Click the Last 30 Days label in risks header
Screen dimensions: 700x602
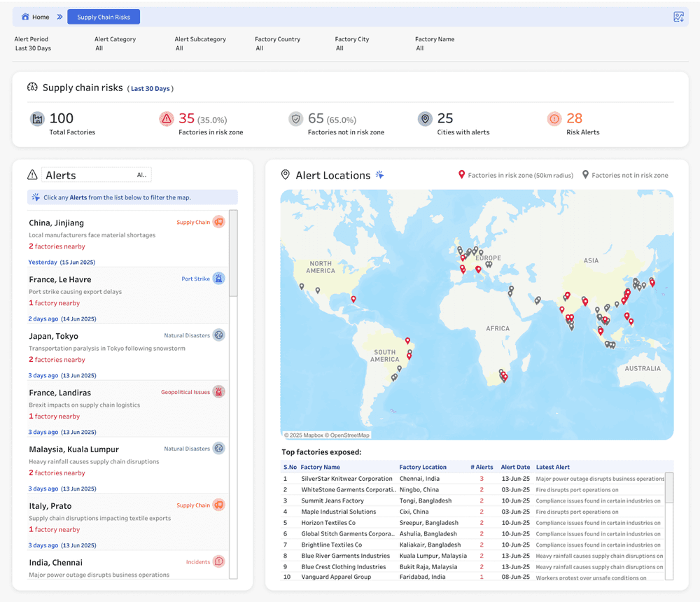[x=150, y=88]
